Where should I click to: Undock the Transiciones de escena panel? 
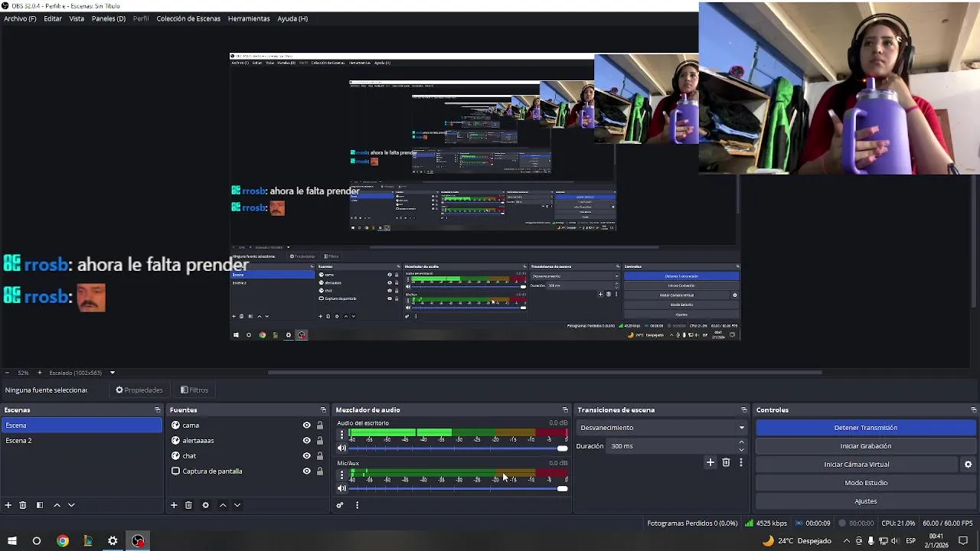(743, 410)
